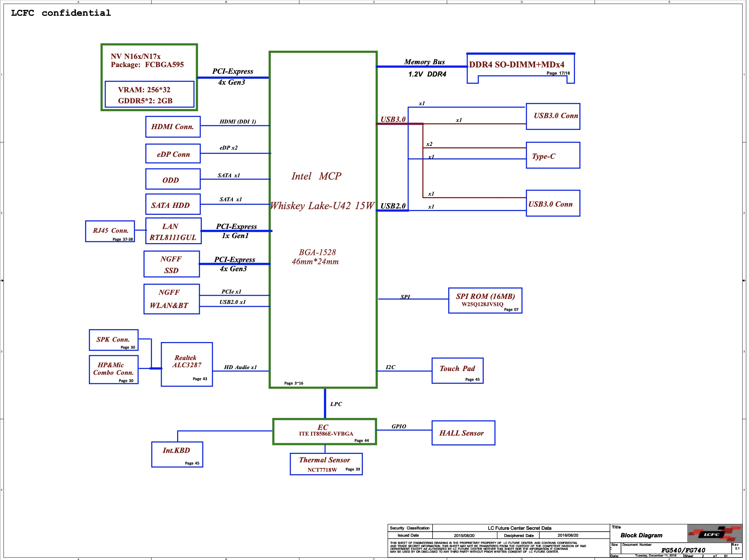This screenshot has width=749, height=560.
Task: Select the "Package: FCBGA595" text
Action: click(147, 65)
